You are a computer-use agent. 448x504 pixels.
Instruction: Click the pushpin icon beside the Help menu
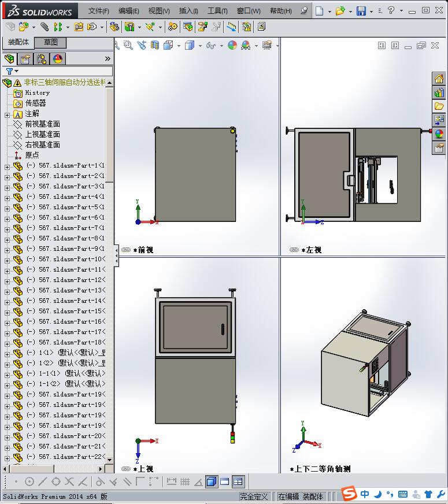click(303, 10)
